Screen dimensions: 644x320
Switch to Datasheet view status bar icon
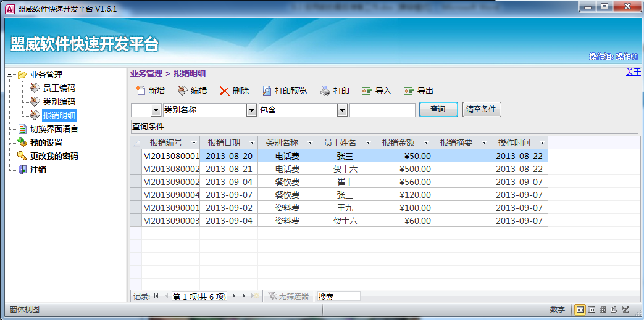tap(592, 310)
